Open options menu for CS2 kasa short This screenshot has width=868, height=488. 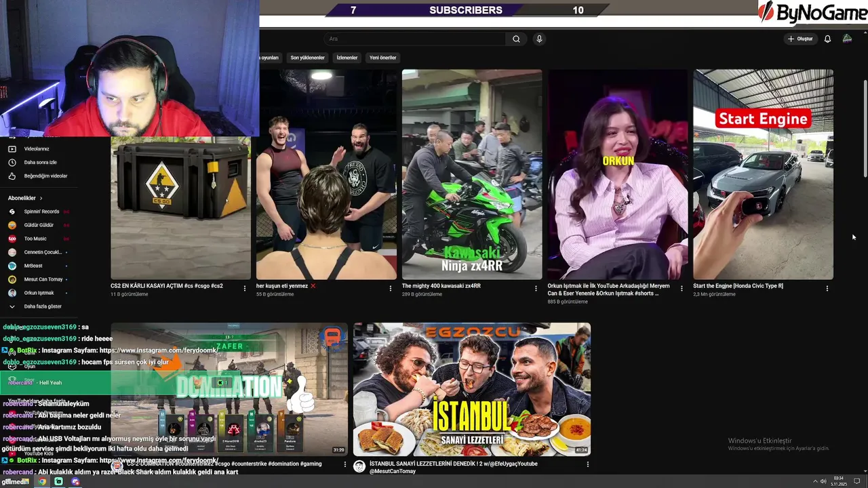[x=245, y=288]
